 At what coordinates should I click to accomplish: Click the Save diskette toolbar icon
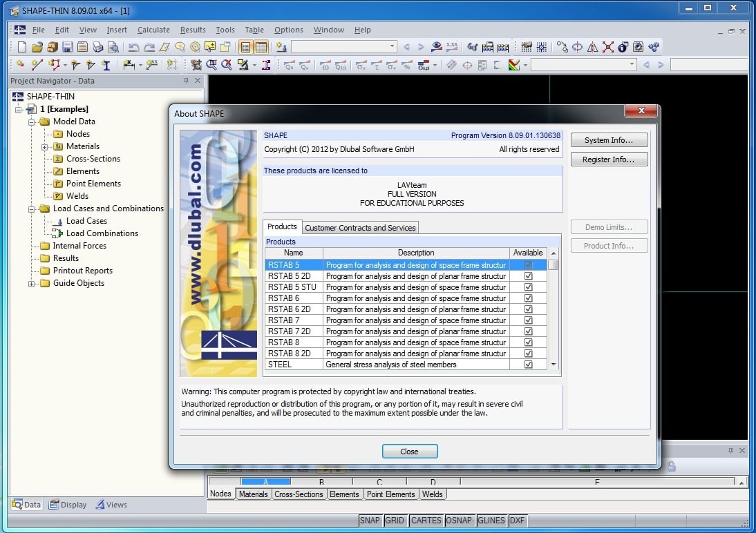click(x=67, y=47)
